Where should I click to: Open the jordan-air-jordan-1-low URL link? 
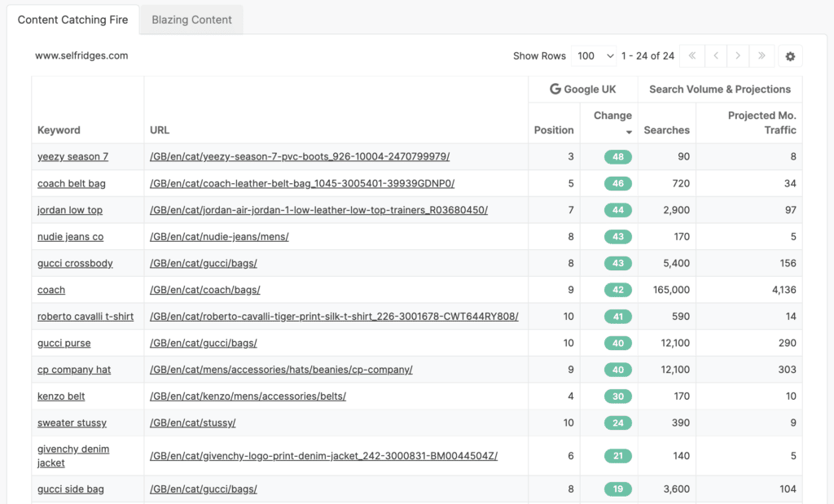(x=318, y=210)
